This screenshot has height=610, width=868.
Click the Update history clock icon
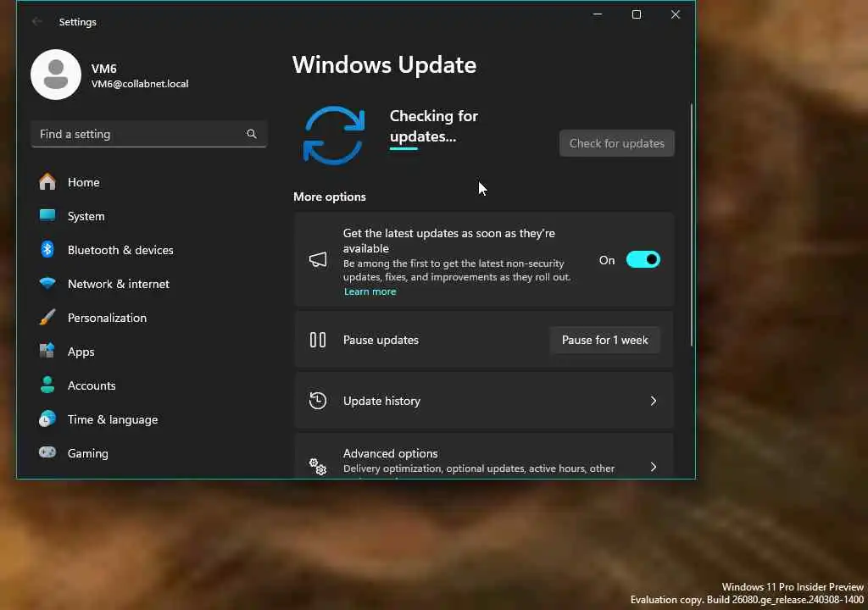coord(318,401)
